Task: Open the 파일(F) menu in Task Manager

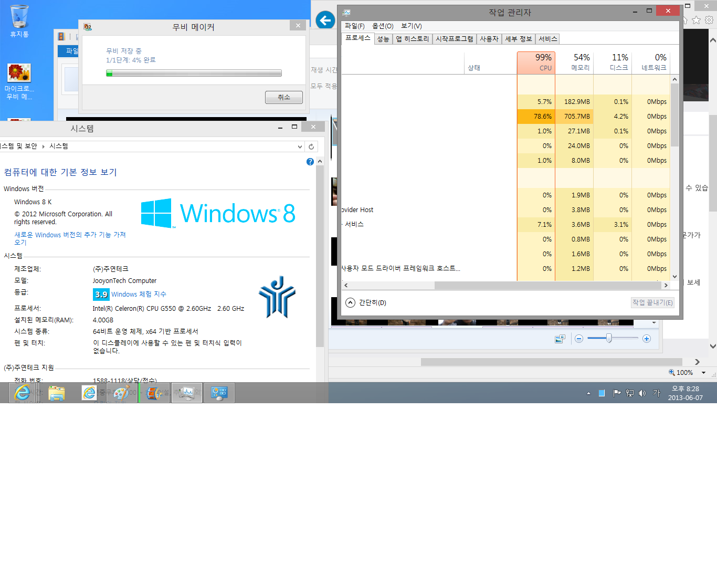Action: pyautogui.click(x=354, y=26)
